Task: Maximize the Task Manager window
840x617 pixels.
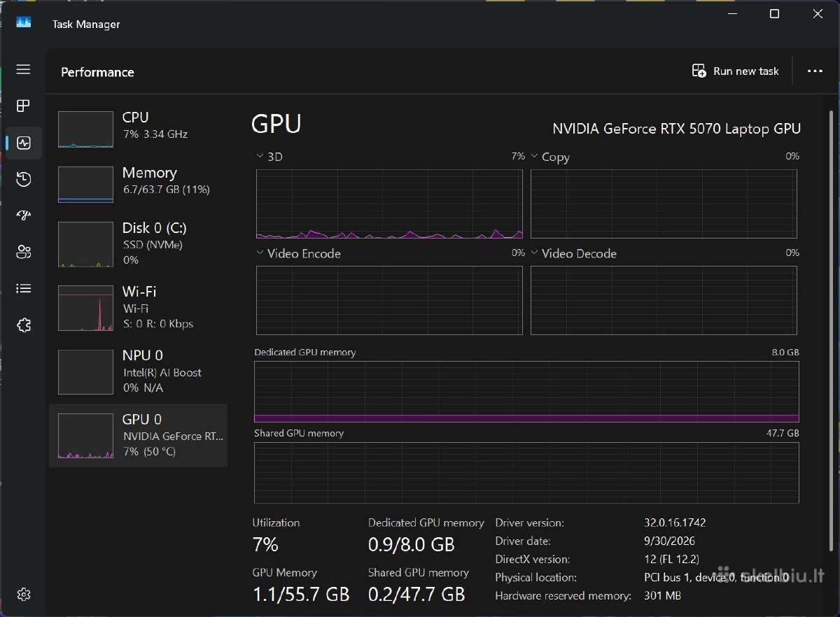Action: pos(774,14)
